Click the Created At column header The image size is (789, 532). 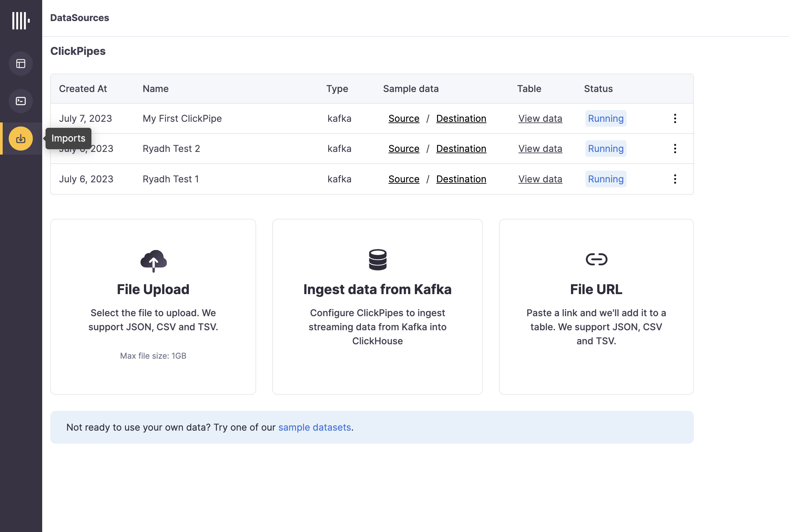[83, 89]
